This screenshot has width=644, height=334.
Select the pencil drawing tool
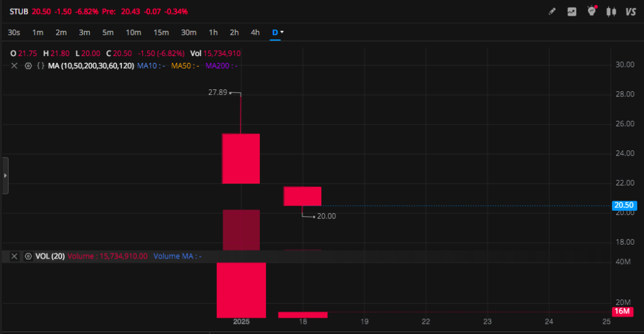point(552,11)
